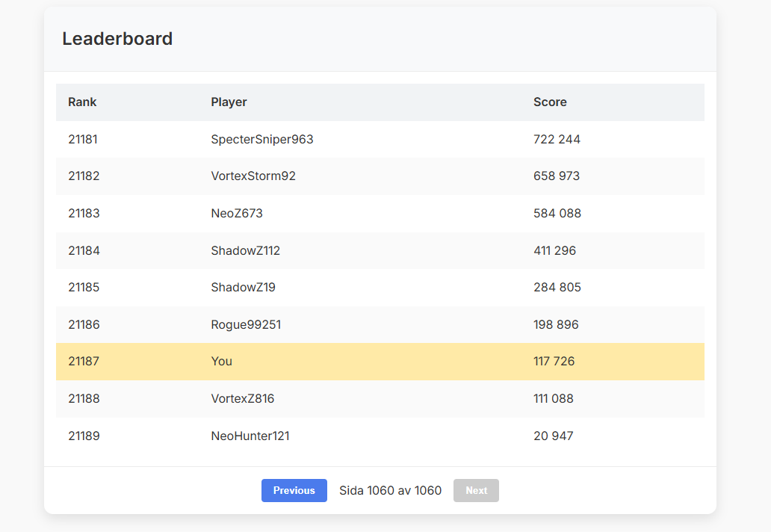The width and height of the screenshot is (771, 532).
Task: Click the disabled Next button
Action: click(x=476, y=490)
